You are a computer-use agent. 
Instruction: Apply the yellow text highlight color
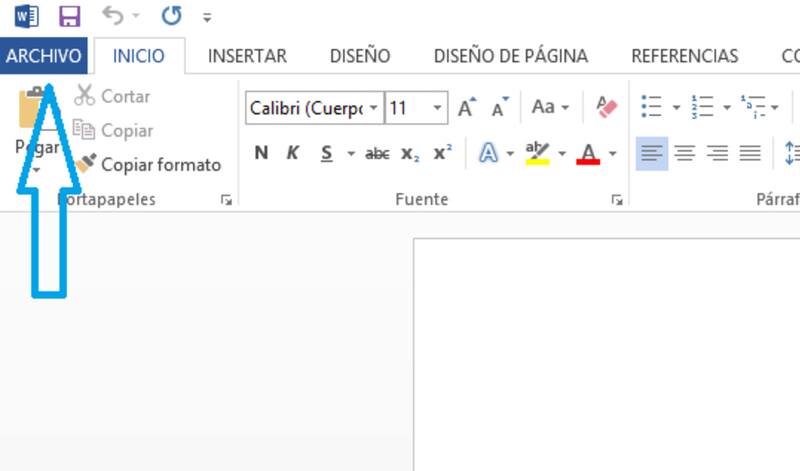pos(538,153)
